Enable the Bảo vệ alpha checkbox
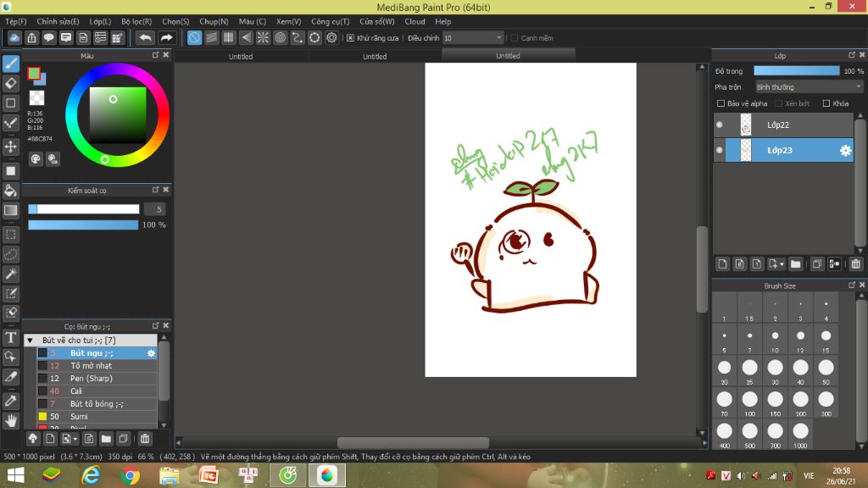This screenshot has height=488, width=868. click(x=721, y=103)
